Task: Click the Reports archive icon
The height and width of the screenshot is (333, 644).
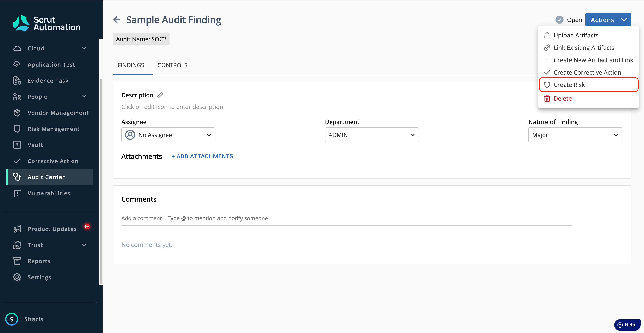Action: pos(17,261)
